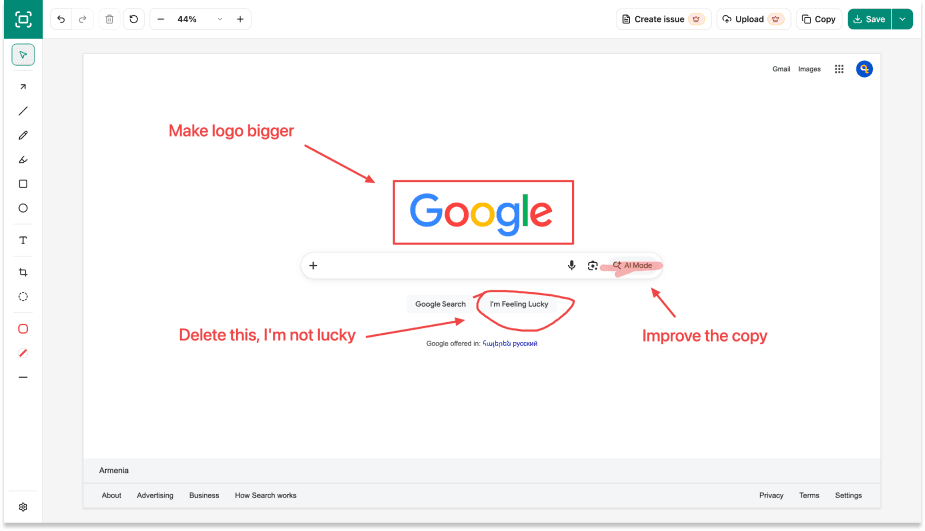Open the 44% zoom level dropdown
The width and height of the screenshot is (925, 531).
click(x=200, y=19)
